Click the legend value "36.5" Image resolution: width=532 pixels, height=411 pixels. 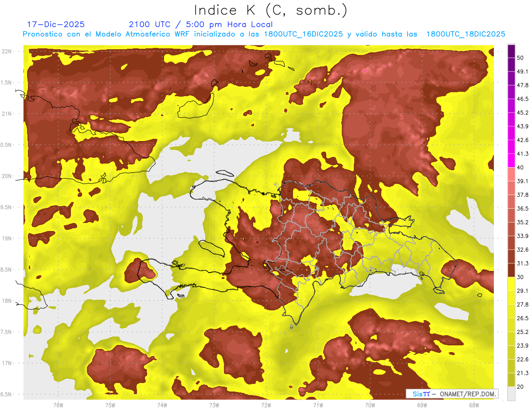523,208
